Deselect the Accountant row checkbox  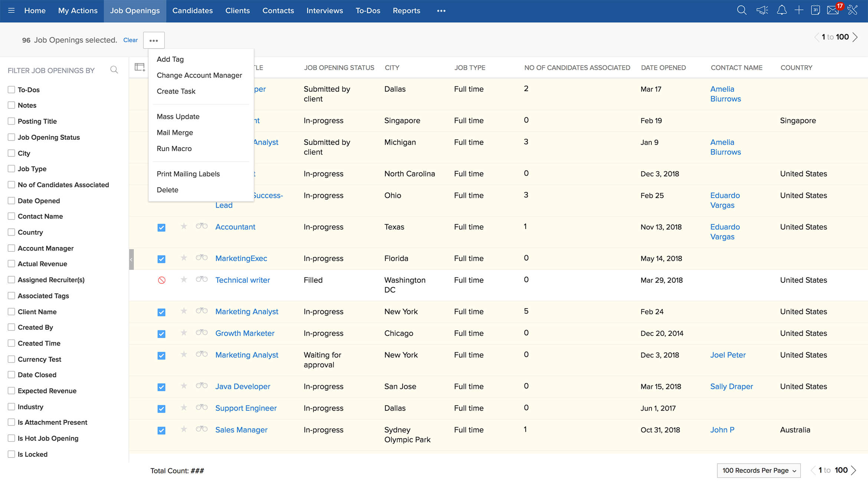point(161,227)
